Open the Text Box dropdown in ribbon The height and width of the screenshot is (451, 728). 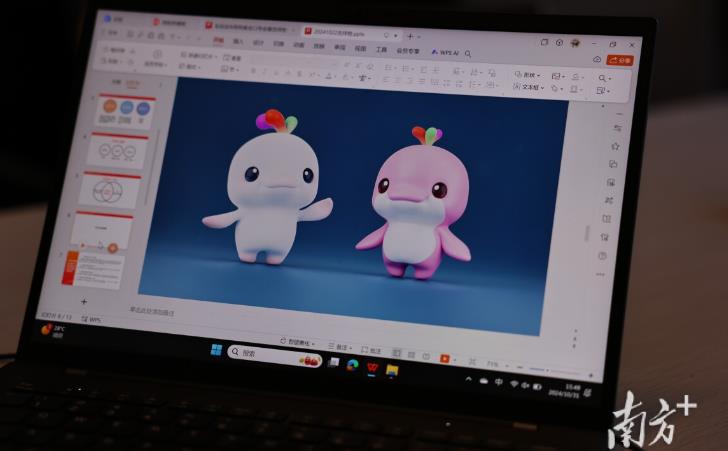[x=530, y=88]
